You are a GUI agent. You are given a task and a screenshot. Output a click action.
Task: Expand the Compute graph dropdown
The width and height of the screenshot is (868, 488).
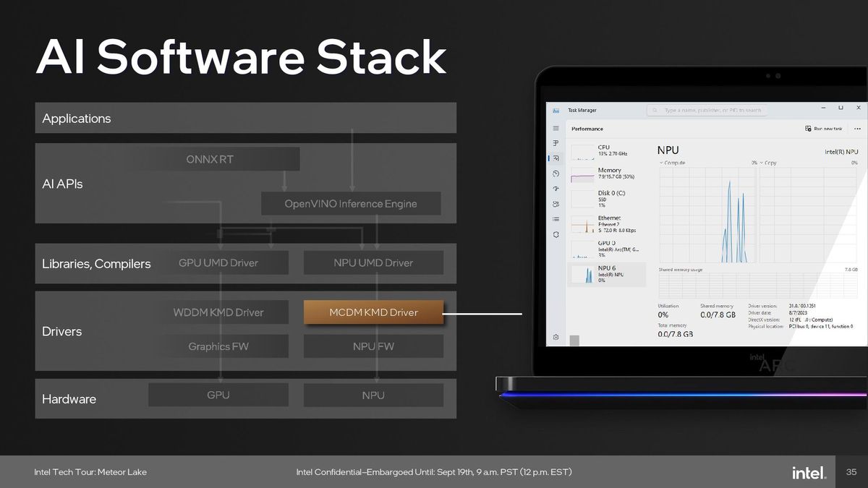point(673,163)
